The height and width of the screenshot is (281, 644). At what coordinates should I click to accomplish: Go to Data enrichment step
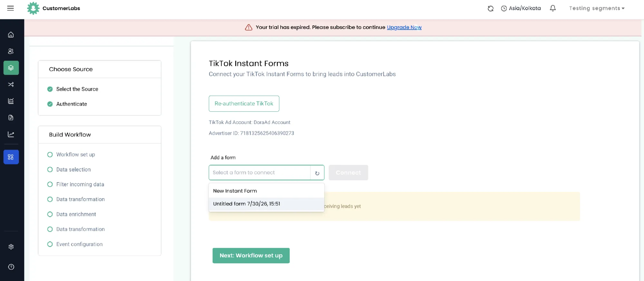pyautogui.click(x=72, y=214)
